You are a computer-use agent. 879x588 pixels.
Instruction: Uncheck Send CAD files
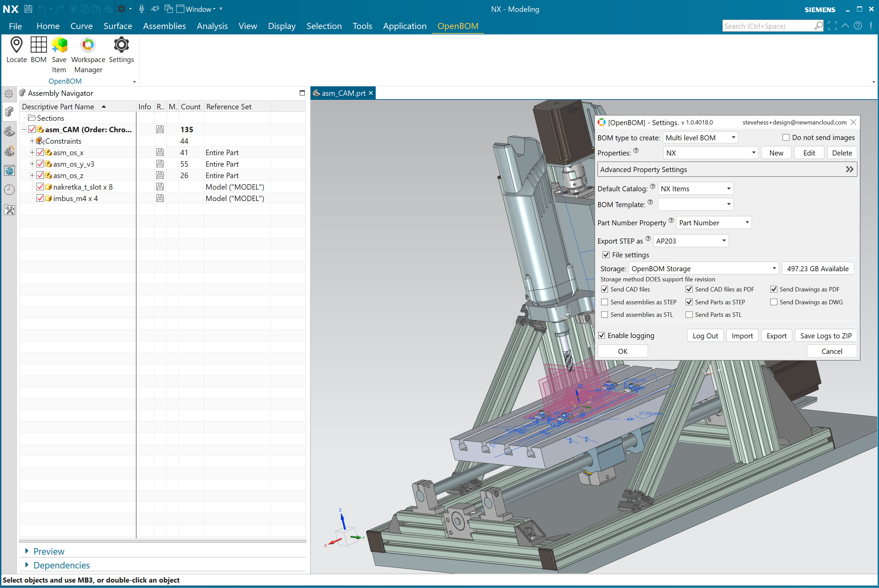(x=604, y=289)
